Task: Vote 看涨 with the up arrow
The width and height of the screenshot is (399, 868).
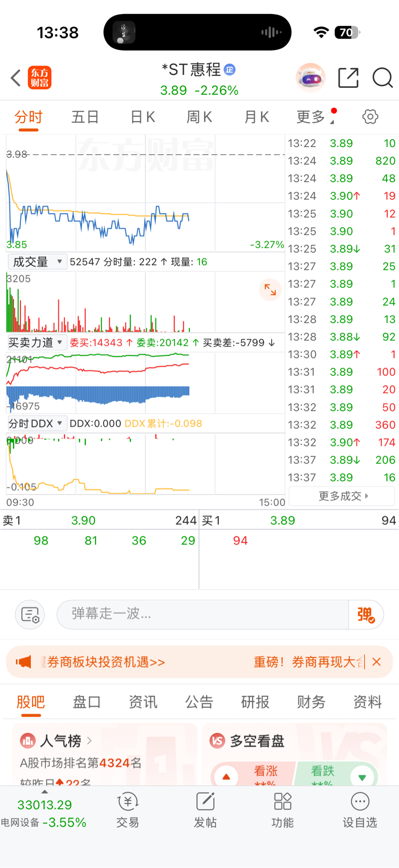Action: coord(227,777)
